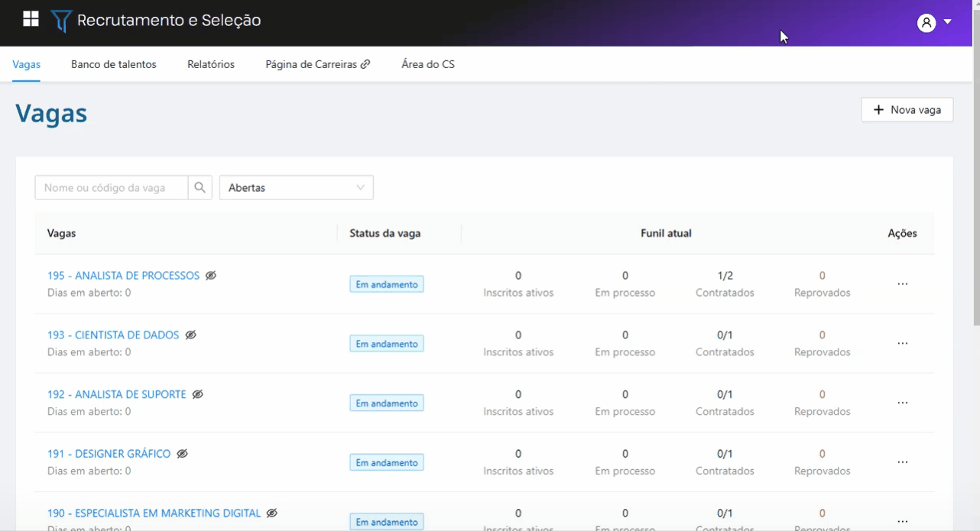Click 0/1 Contratados value for ANALISTA DE SUPORTE

coord(725,394)
